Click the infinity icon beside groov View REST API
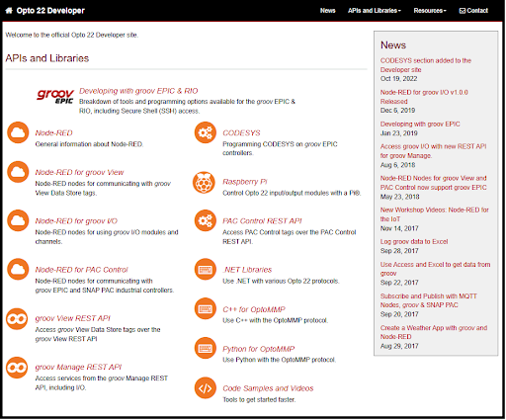 click(x=17, y=319)
